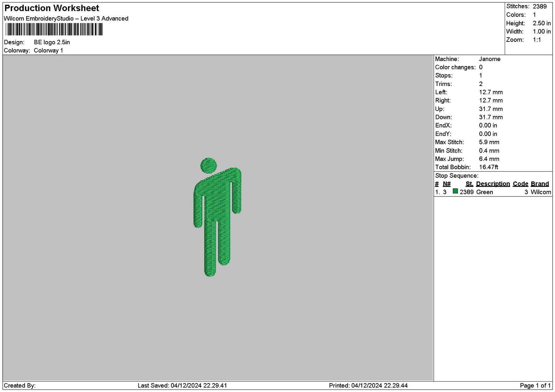Image resolution: width=555 pixels, height=392 pixels.
Task: Click the Max Stitch value '5.9 mm'
Action: pos(489,142)
